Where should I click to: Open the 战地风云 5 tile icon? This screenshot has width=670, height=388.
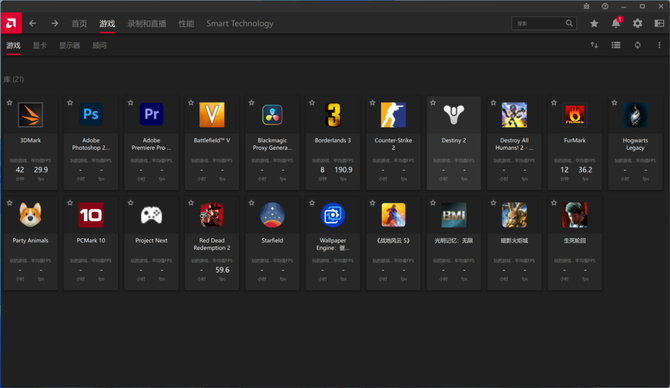tap(393, 215)
